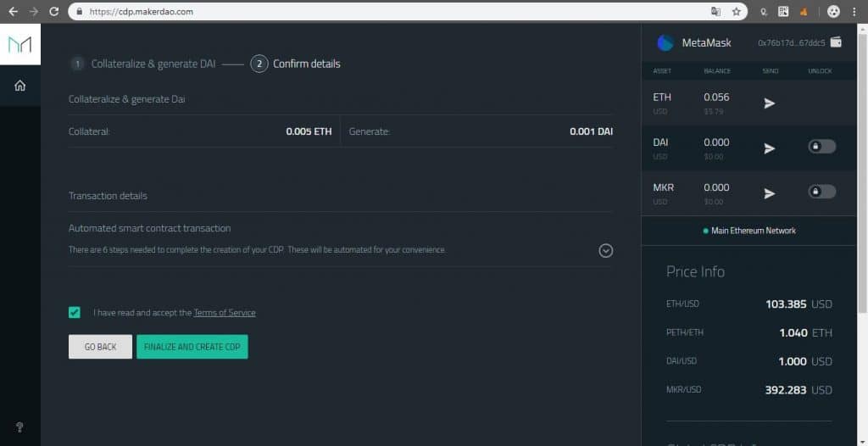The height and width of the screenshot is (446, 868).
Task: Click the 0.005 ETH collateral value
Action: click(309, 131)
